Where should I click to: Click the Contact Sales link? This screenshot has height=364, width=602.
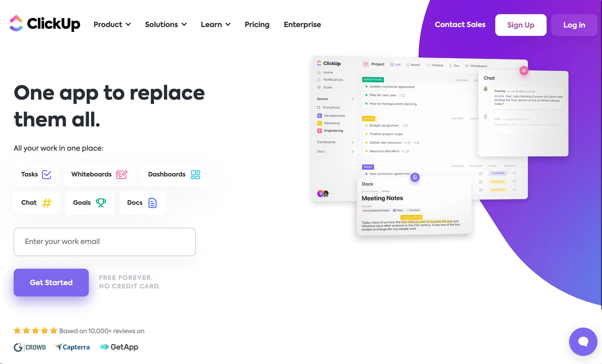coord(460,25)
